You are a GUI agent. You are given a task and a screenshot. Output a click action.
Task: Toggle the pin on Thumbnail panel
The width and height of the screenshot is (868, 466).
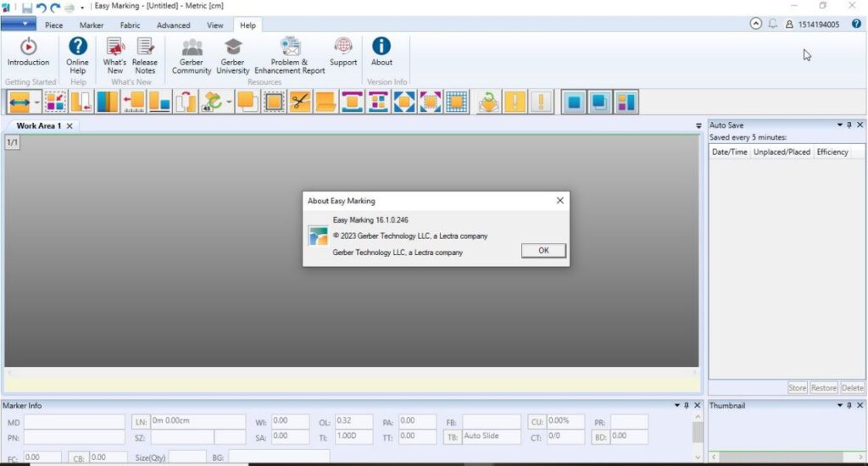[849, 406]
